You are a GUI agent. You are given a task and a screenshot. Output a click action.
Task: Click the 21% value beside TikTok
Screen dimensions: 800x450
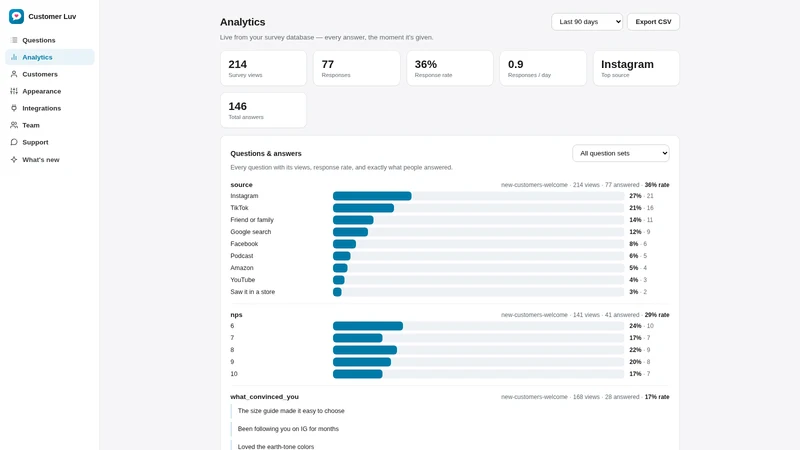(635, 208)
